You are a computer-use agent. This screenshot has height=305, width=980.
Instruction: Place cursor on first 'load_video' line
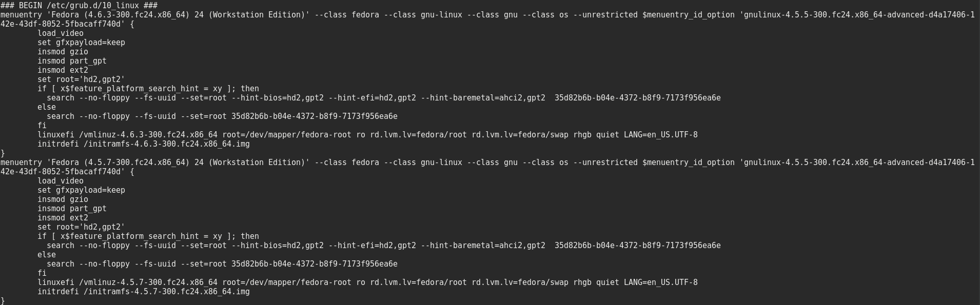point(61,33)
